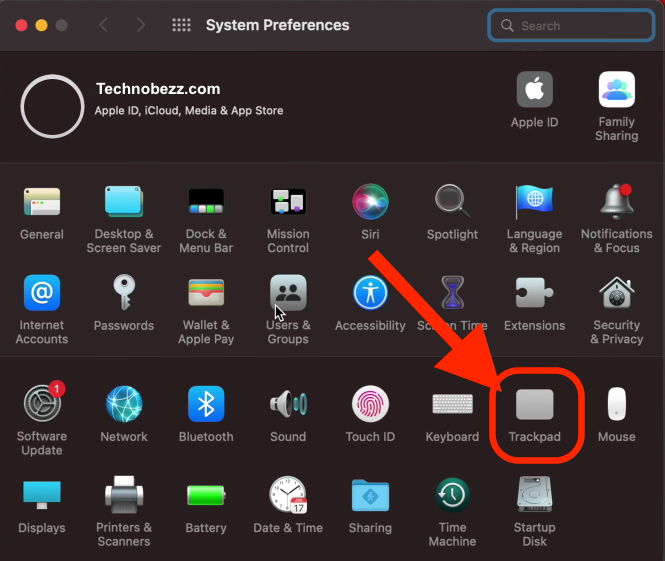This screenshot has width=665, height=561.
Task: Open Touch ID settings
Action: [x=370, y=404]
